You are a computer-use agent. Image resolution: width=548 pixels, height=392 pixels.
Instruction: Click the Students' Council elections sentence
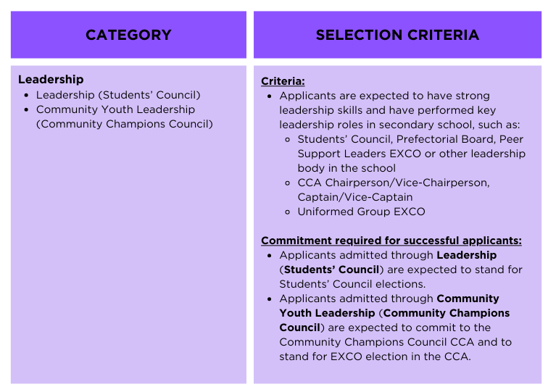[352, 284]
